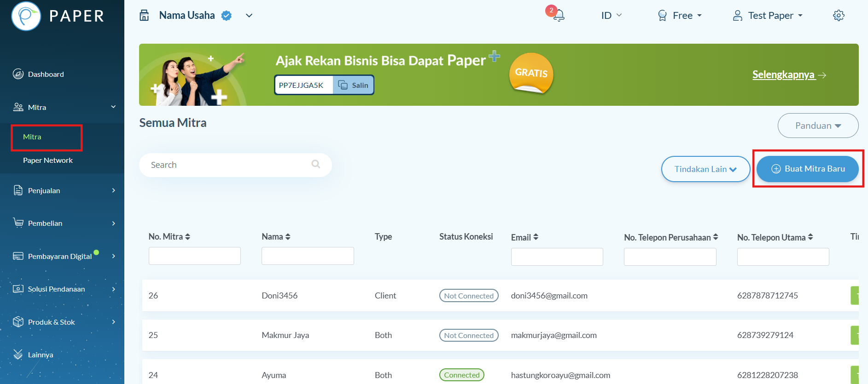Click the verified badge next to Nama Usaha
Screen dimensions: 868x384
226,16
